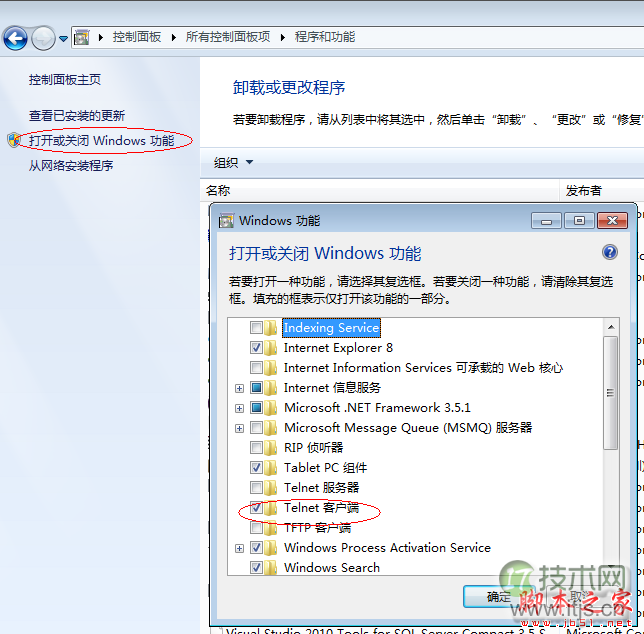Screen dimensions: 644x634
Task: Click the Internet Explorer 8 folder icon
Action: (x=271, y=347)
